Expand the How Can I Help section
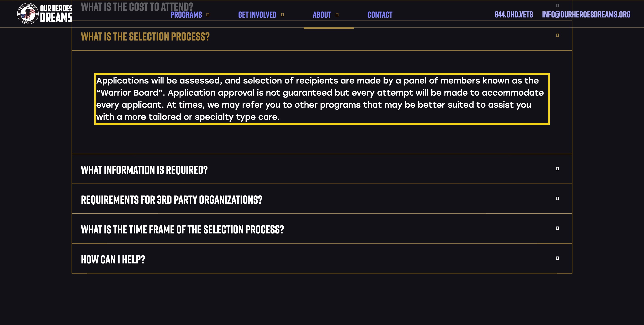The width and height of the screenshot is (644, 325). (322, 259)
